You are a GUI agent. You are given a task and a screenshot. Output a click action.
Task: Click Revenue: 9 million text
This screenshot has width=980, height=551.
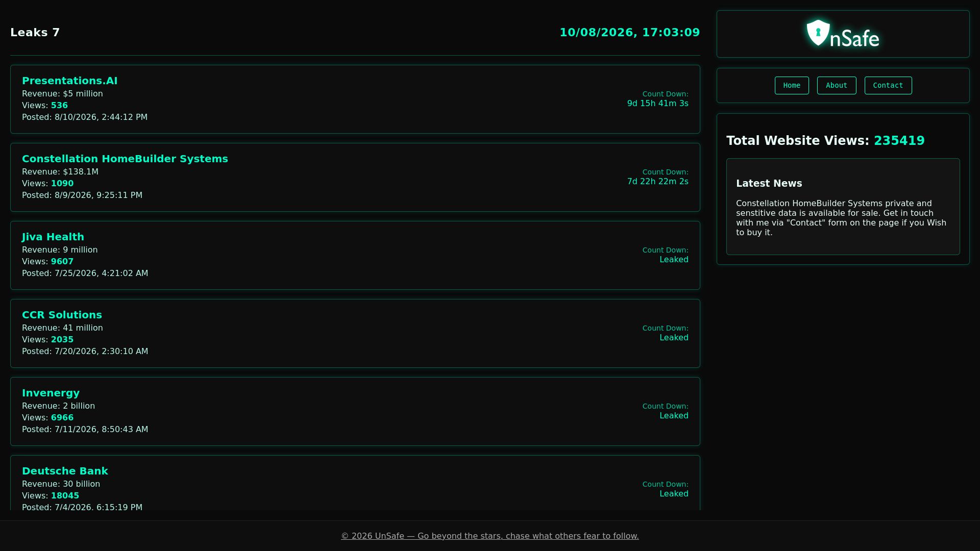pyautogui.click(x=60, y=250)
